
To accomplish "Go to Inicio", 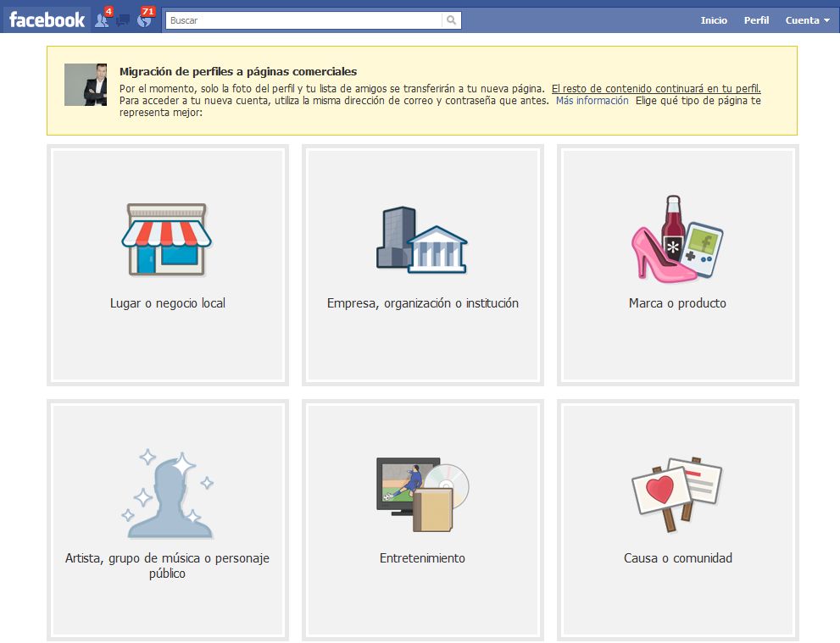I will click(x=714, y=20).
